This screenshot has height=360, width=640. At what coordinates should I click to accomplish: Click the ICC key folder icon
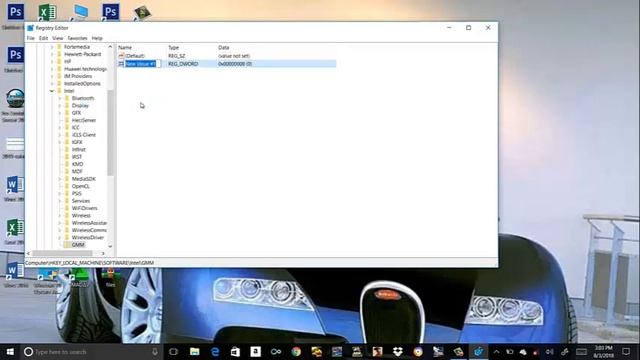click(67, 128)
